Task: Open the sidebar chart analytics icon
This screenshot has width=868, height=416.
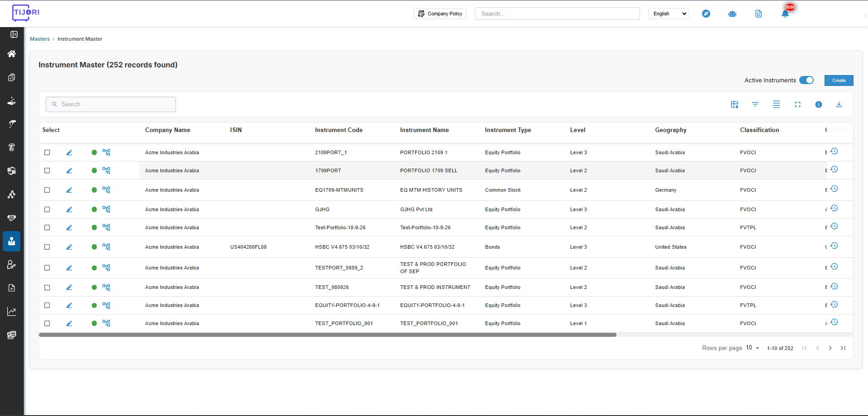Action: point(12,312)
